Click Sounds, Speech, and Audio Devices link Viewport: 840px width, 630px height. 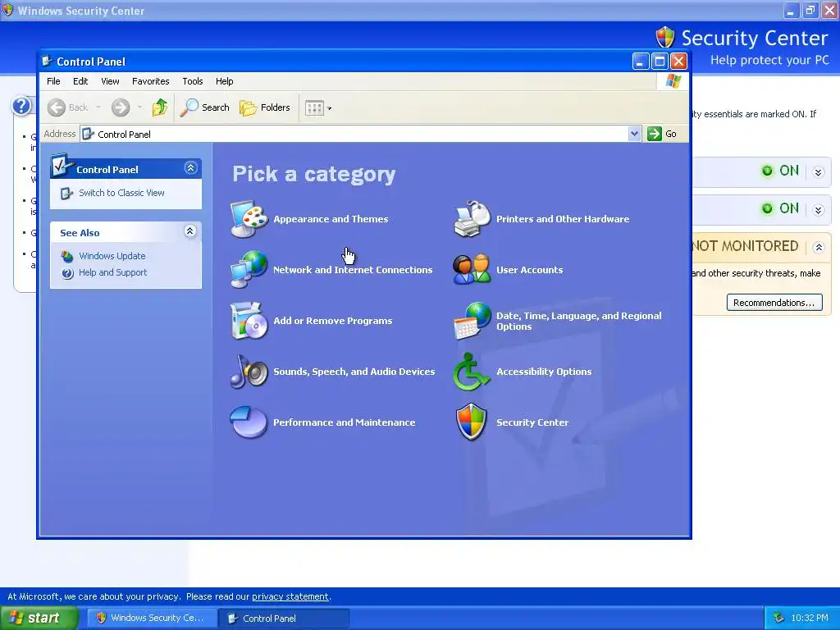point(354,372)
